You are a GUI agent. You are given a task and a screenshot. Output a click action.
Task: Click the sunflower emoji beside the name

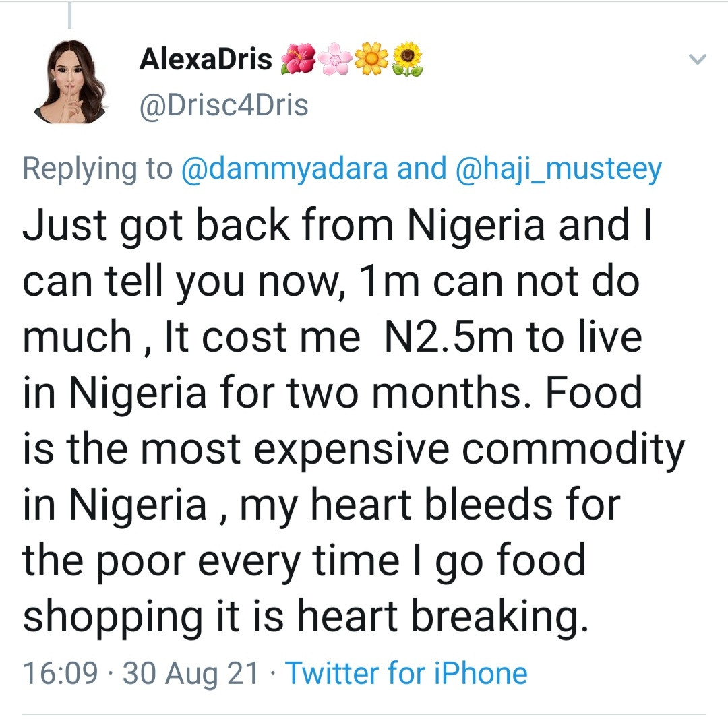pyautogui.click(x=407, y=60)
